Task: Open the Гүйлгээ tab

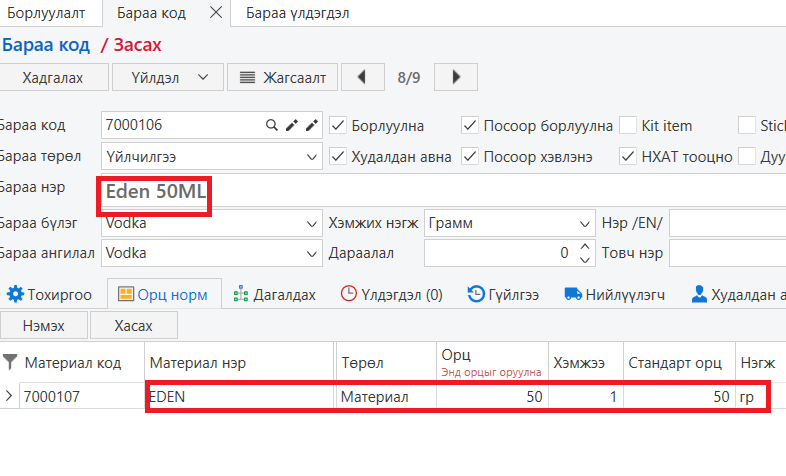Action: (x=503, y=294)
